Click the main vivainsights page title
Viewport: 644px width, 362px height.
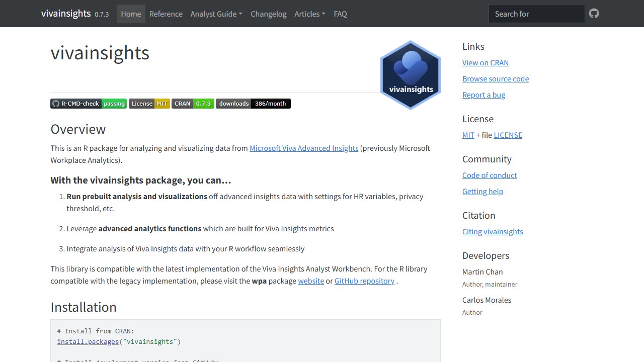[x=100, y=53]
